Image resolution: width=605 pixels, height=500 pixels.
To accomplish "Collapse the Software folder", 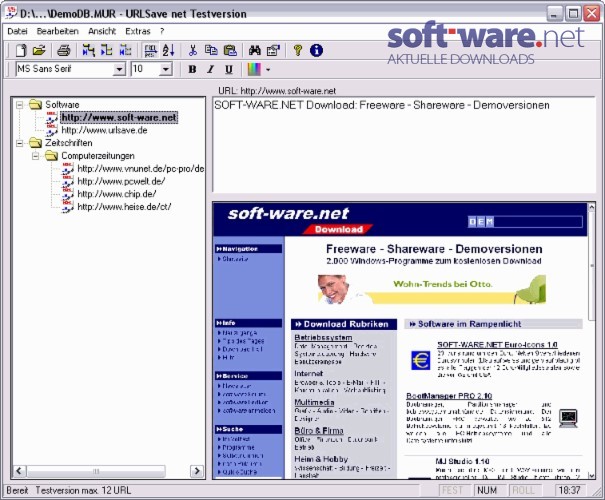I will (20, 105).
